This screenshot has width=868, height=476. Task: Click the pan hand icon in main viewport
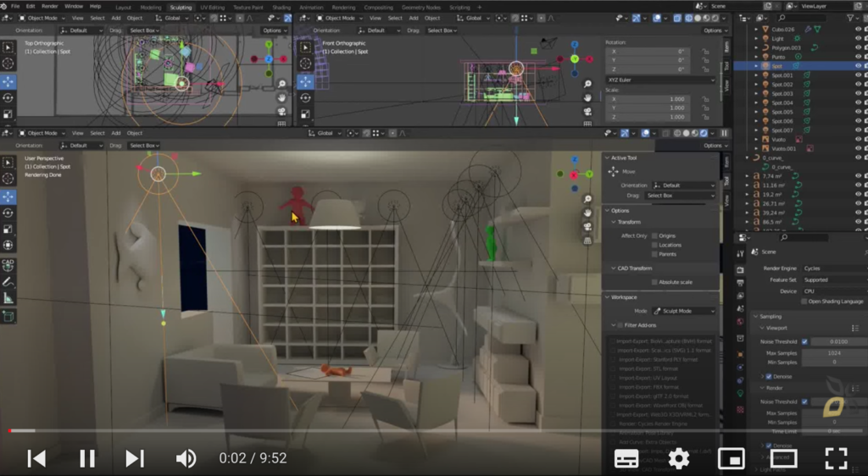(587, 213)
